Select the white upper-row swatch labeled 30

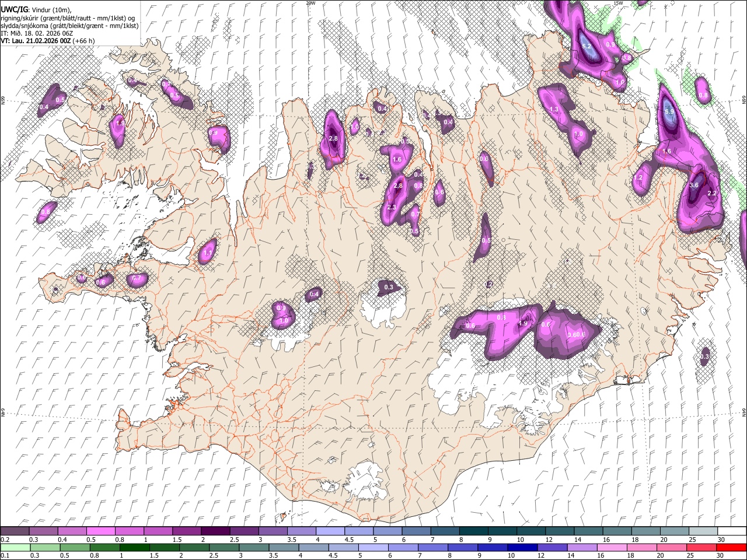[x=732, y=531]
